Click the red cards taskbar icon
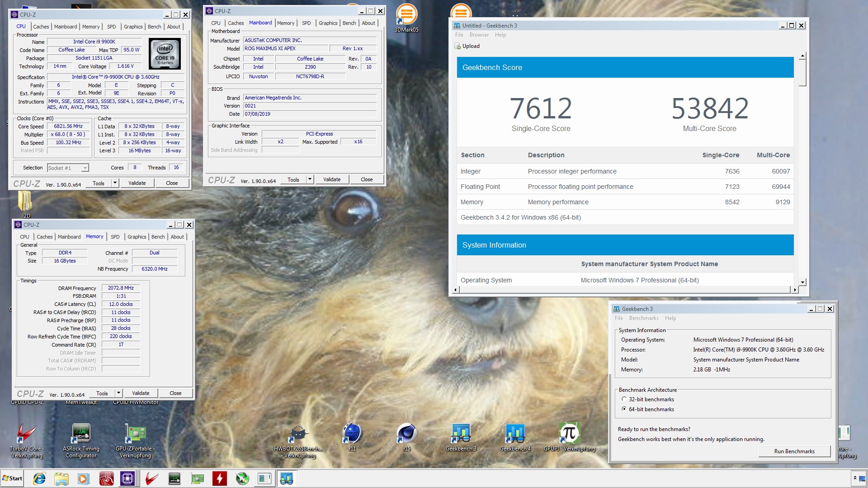This screenshot has height=488, width=868. (106, 479)
